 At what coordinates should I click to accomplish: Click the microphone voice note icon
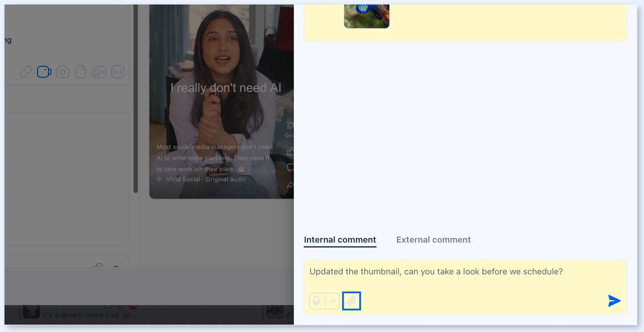pos(317,301)
